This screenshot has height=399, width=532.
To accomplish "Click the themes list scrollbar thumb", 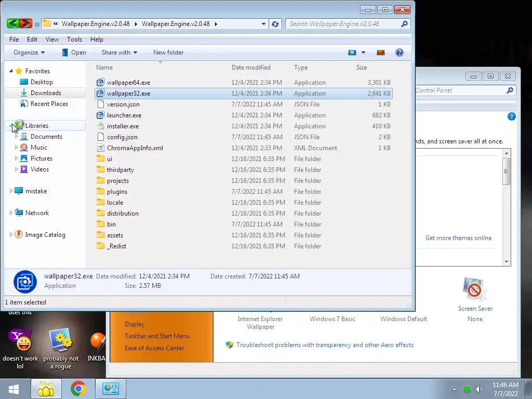I will pyautogui.click(x=506, y=171).
